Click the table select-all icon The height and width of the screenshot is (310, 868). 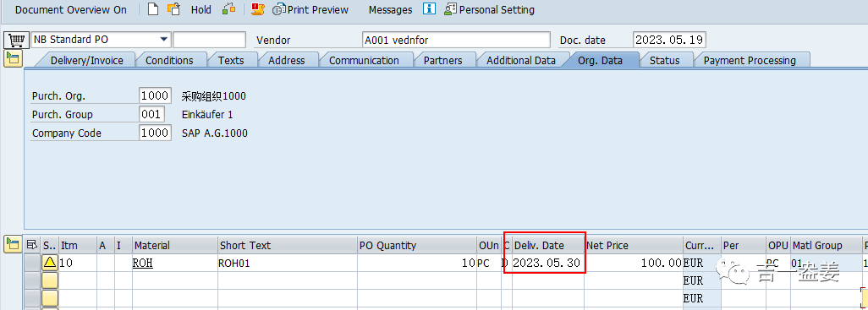click(x=32, y=245)
